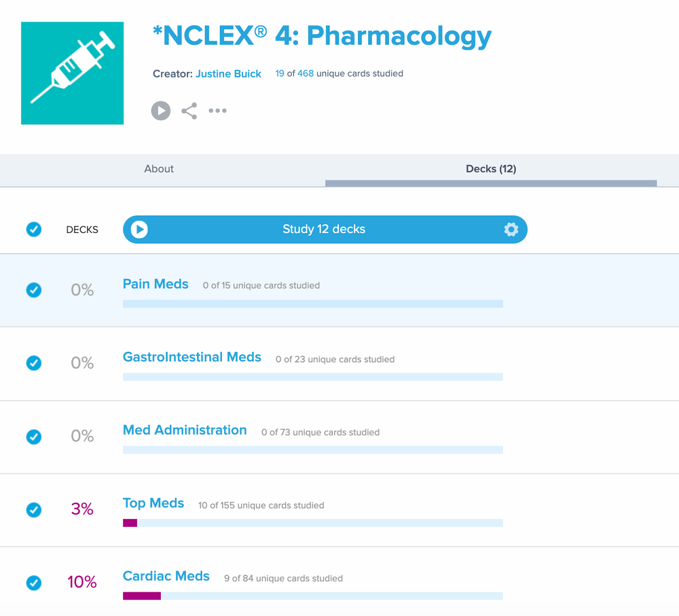Uncheck the Med Administration deck

pos(33,437)
